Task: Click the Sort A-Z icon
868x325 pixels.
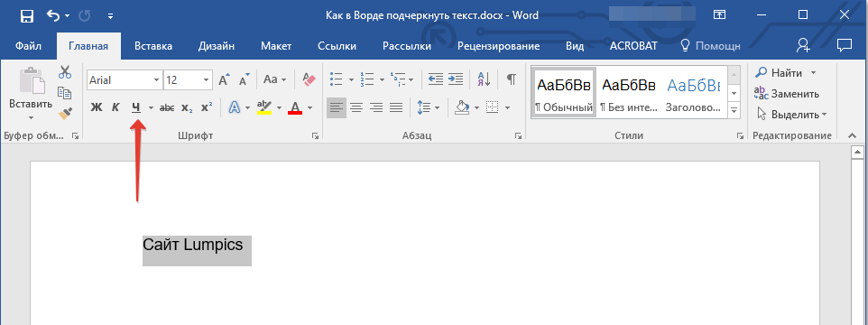Action: pos(484,79)
